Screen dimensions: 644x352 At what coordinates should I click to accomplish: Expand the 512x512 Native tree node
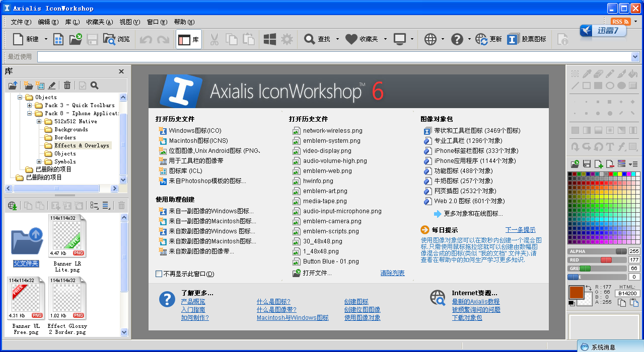(39, 121)
